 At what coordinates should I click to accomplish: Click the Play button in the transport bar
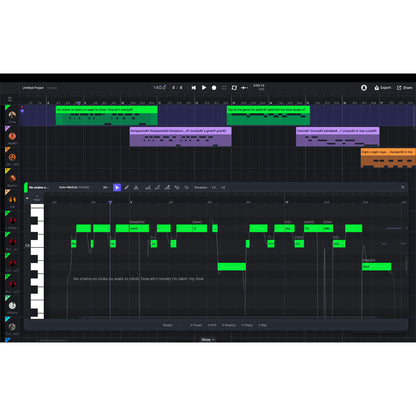tap(204, 88)
